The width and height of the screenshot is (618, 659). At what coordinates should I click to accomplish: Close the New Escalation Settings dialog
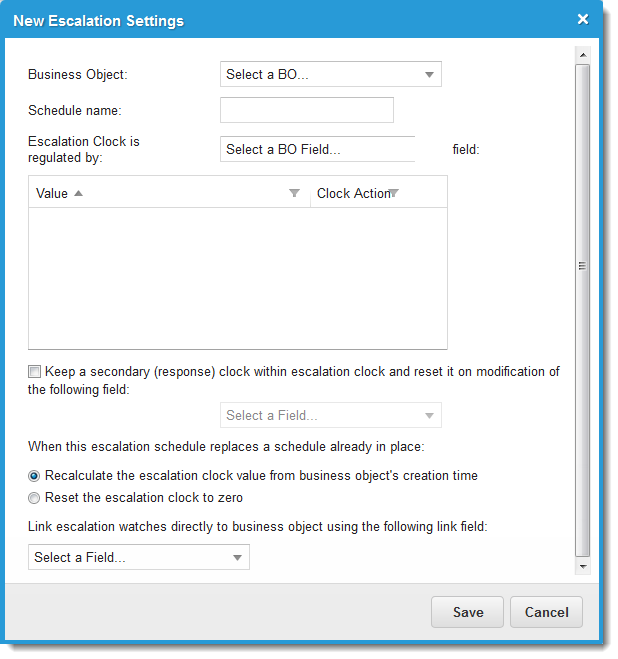click(x=583, y=19)
